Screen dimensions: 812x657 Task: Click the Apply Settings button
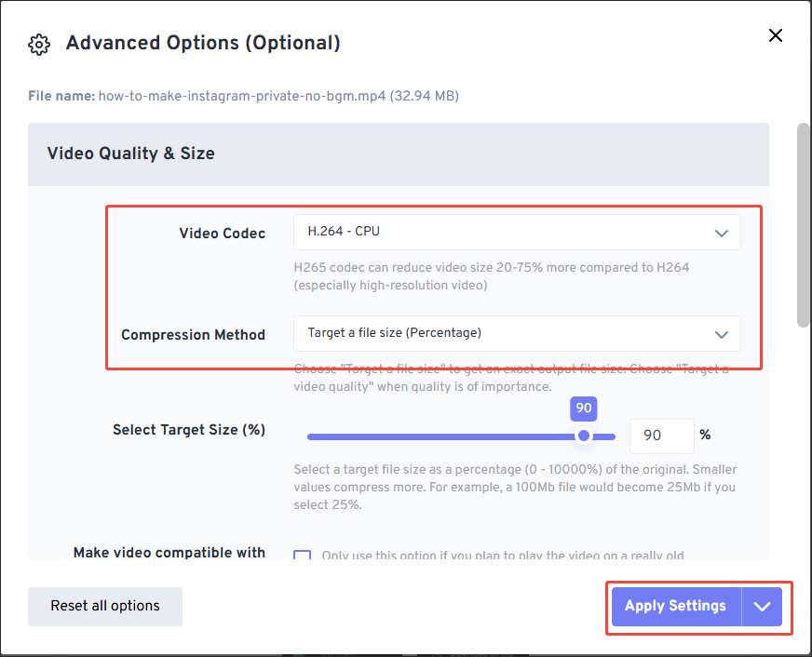pyautogui.click(x=674, y=606)
